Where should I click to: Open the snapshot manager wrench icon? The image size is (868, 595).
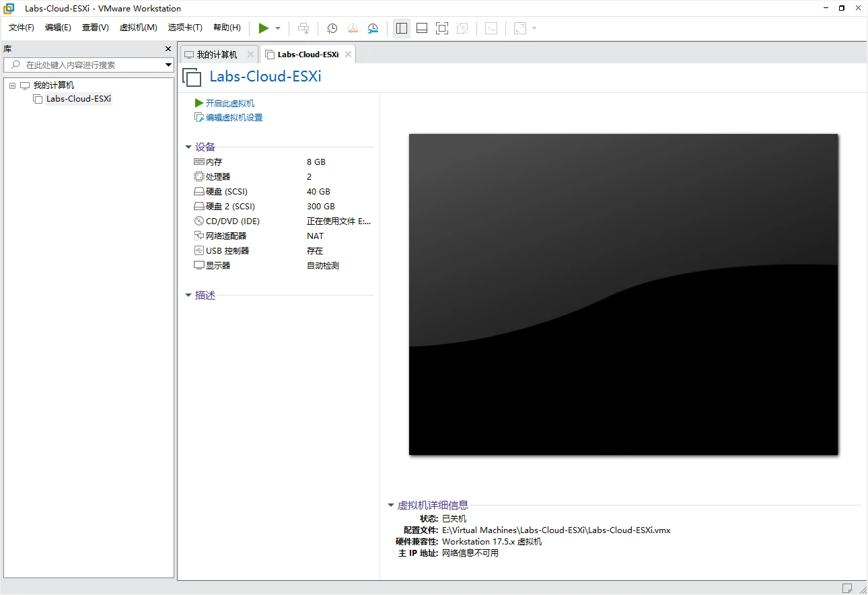point(373,28)
